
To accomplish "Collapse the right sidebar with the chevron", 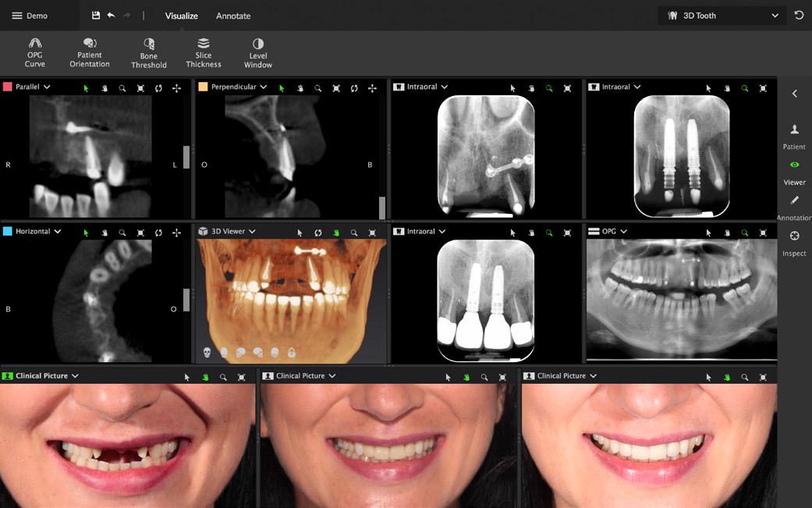I will coord(794,94).
